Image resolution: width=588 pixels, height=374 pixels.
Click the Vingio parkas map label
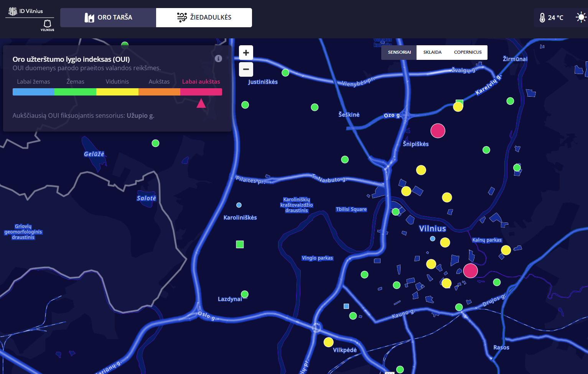(x=317, y=258)
